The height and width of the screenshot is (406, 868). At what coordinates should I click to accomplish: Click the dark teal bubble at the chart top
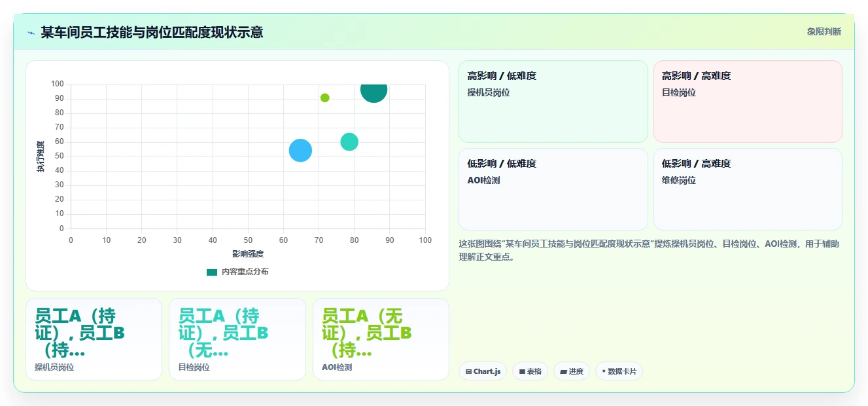tap(373, 89)
